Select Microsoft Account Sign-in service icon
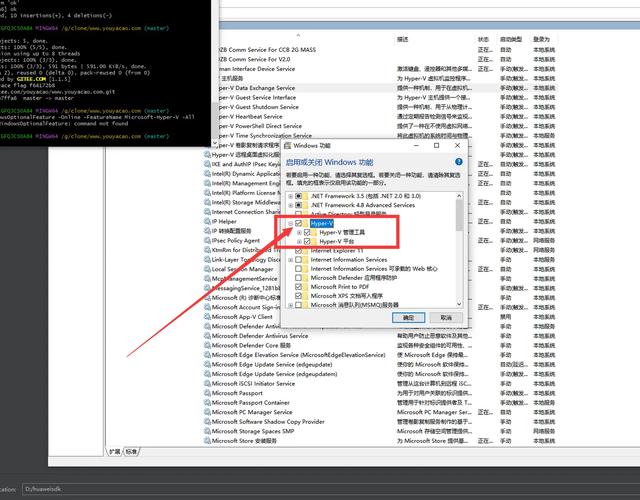Image resolution: width=640 pixels, height=500 pixels. (x=207, y=307)
